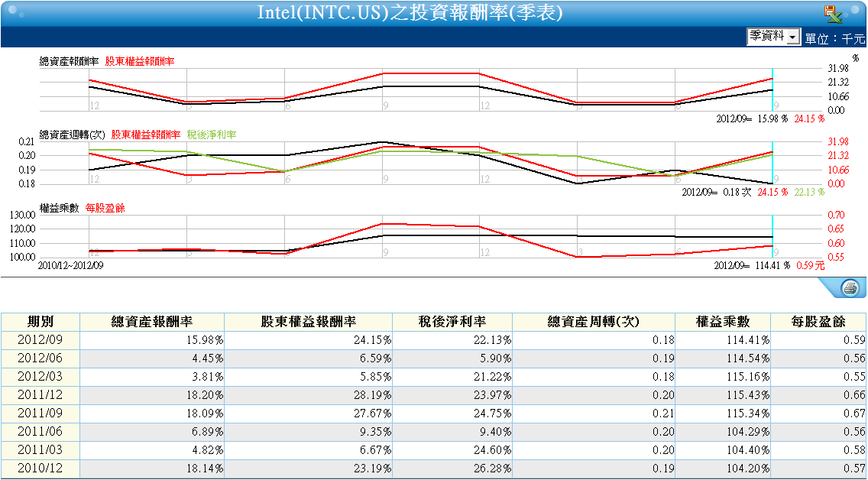This screenshot has width=868, height=480.
Task: Click the 6.59% return on equity cell
Action: tap(309, 358)
